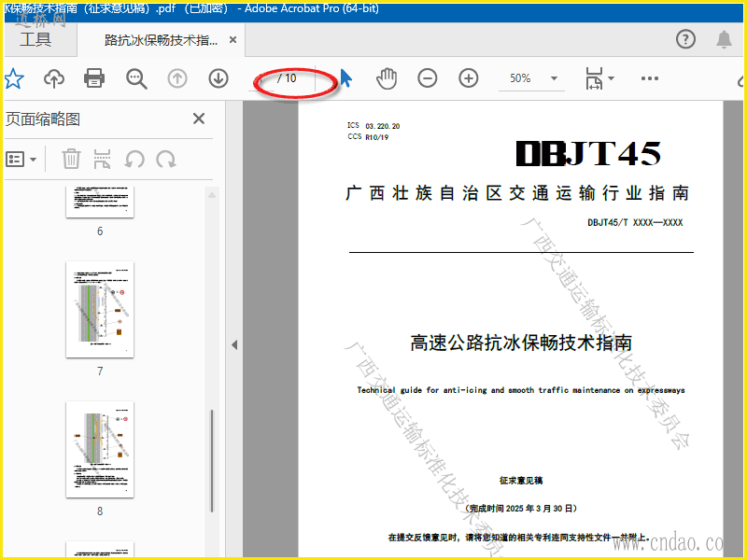747x560 pixels.
Task: Click the page label 6 under thumbnail
Action: (100, 231)
